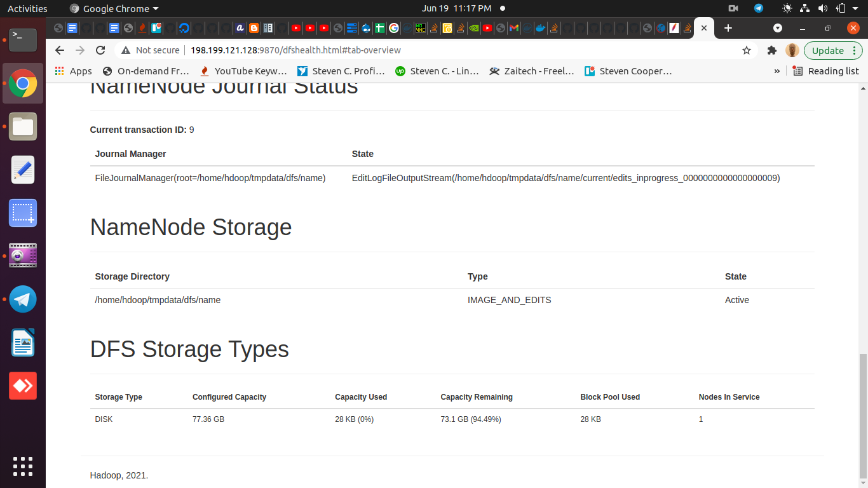
Task: Click the address bar URL
Action: 295,50
